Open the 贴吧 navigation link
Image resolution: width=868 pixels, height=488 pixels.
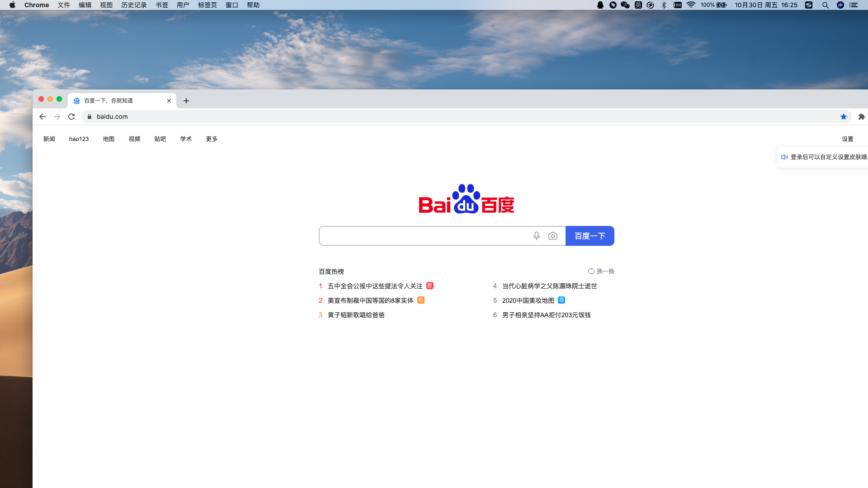[x=160, y=139]
